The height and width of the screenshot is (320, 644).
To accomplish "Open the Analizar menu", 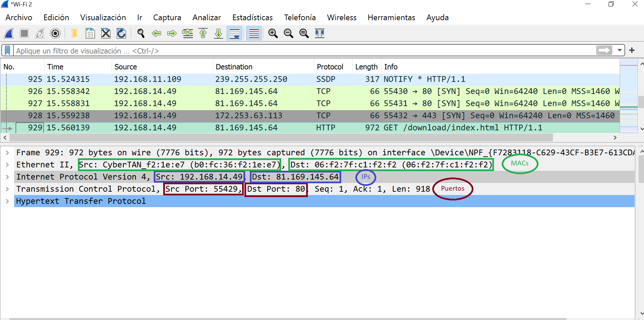I will (x=207, y=18).
